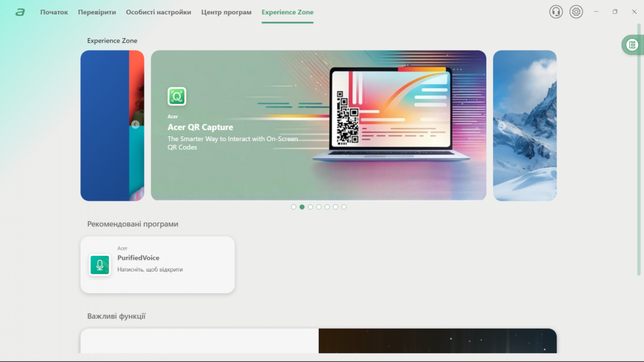Click the Acer QR Capture app icon
Viewport: 644px width, 362px height.
coord(177,97)
